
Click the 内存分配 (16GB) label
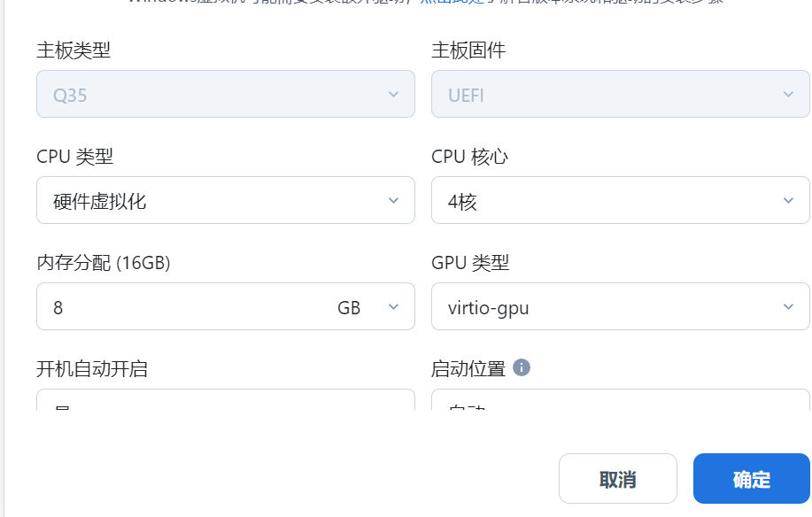[x=104, y=263]
